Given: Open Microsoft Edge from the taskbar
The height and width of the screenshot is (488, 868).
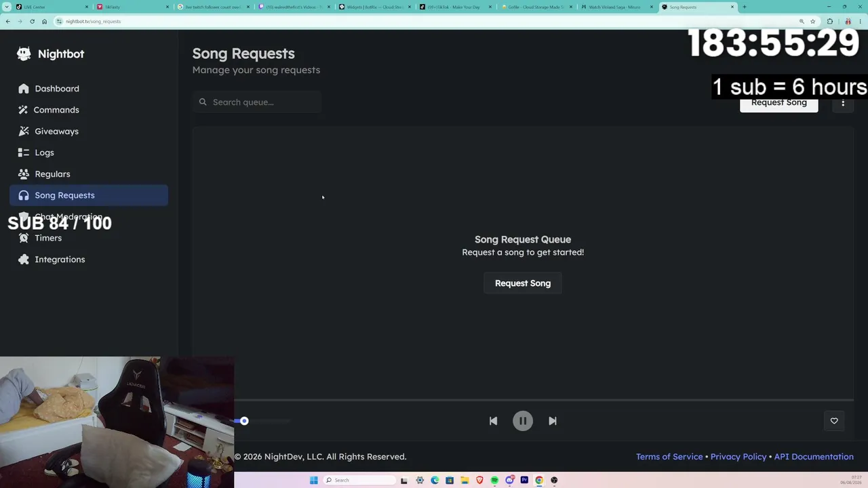Looking at the screenshot, I should point(435,481).
